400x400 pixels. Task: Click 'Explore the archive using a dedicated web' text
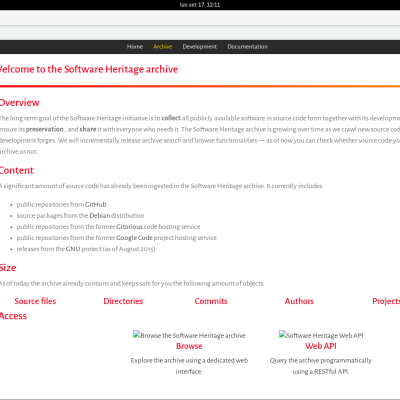pyautogui.click(x=189, y=360)
